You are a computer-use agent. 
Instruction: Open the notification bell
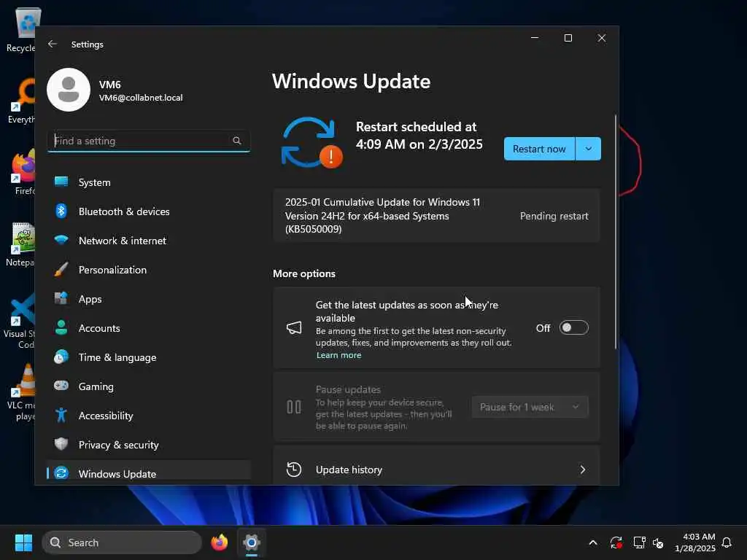(x=727, y=542)
